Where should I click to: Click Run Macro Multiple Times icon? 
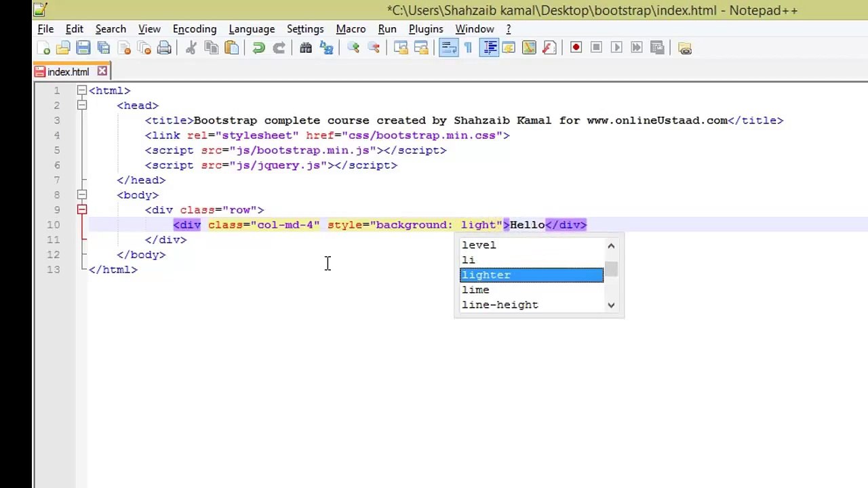coord(637,48)
